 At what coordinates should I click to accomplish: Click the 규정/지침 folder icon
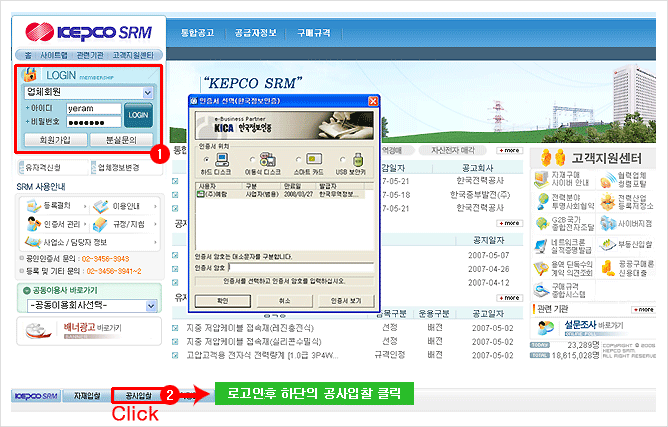pyautogui.click(x=100, y=224)
